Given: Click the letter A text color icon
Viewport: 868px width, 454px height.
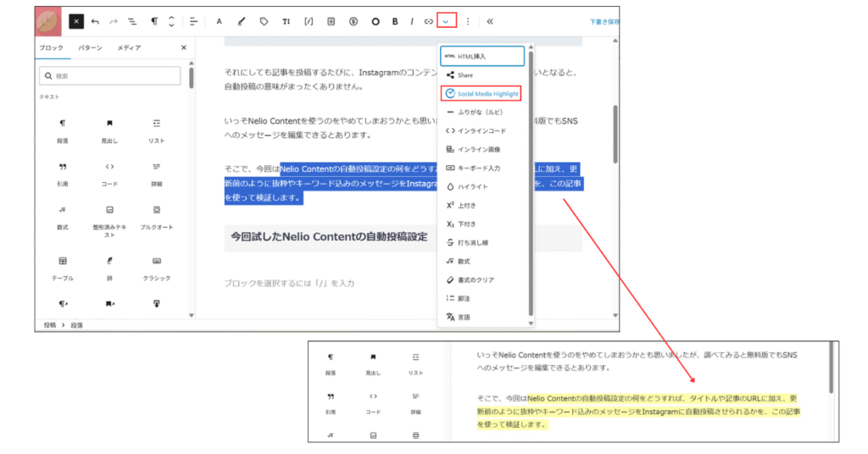Looking at the screenshot, I should tap(220, 21).
